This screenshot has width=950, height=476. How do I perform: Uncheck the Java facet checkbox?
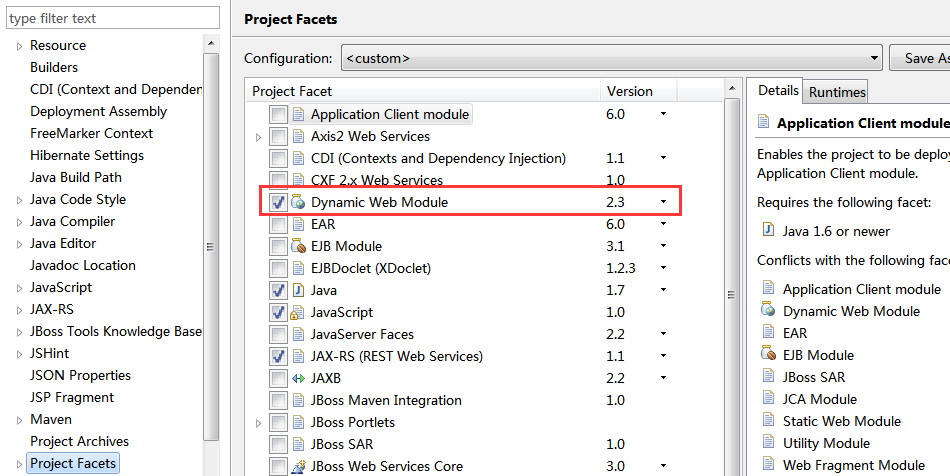pyautogui.click(x=278, y=290)
